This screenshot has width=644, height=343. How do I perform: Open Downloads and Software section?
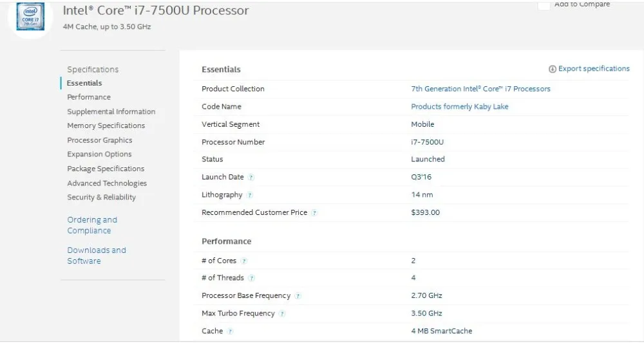[97, 255]
